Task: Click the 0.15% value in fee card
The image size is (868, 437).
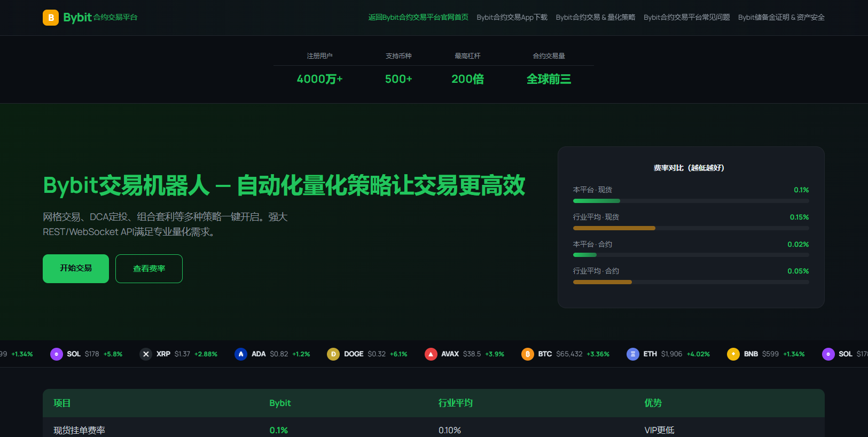Action: click(x=799, y=217)
